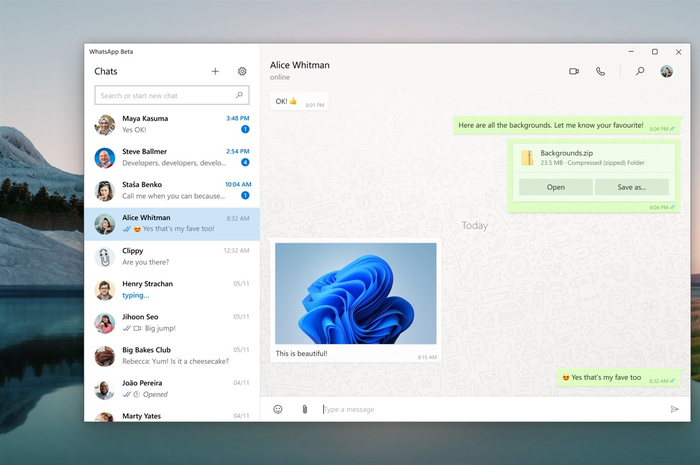Click Backgrounds.zip file name

[x=567, y=153]
